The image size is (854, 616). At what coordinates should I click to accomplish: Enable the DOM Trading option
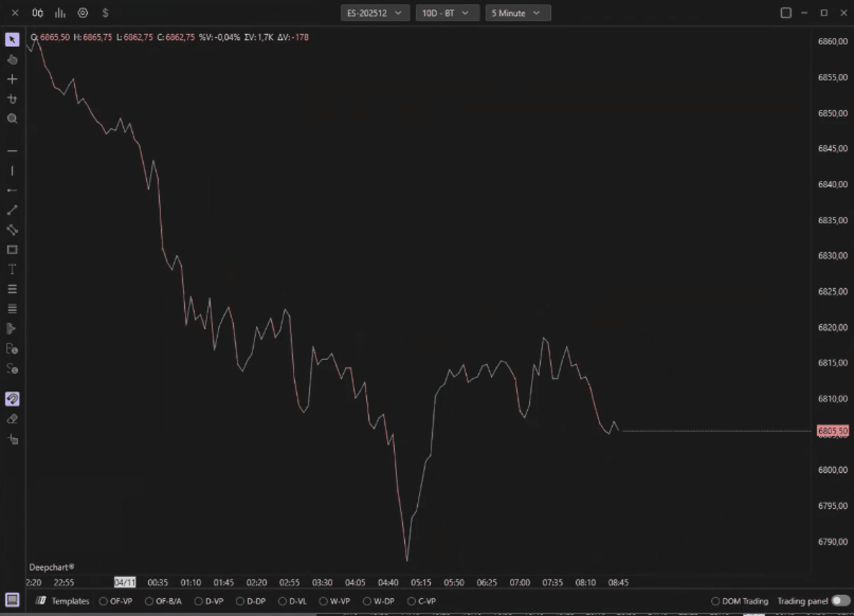click(x=715, y=601)
